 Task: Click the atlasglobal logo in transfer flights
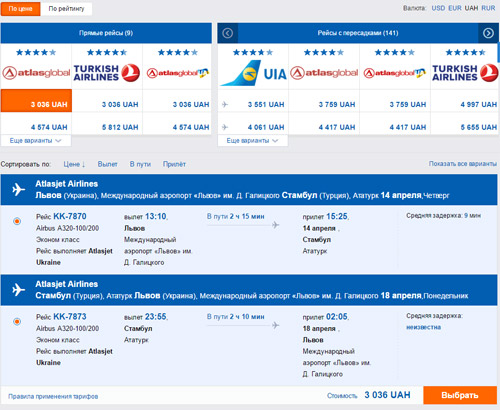(324, 73)
